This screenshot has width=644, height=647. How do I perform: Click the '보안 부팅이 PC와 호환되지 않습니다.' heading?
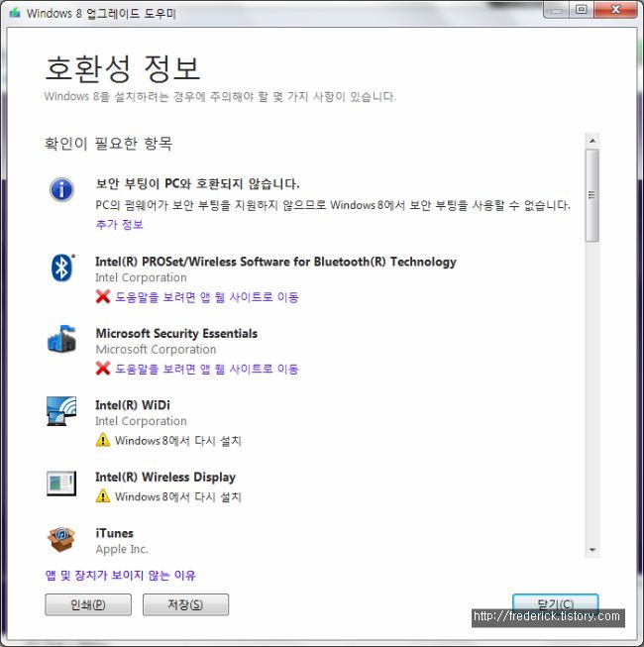197,183
